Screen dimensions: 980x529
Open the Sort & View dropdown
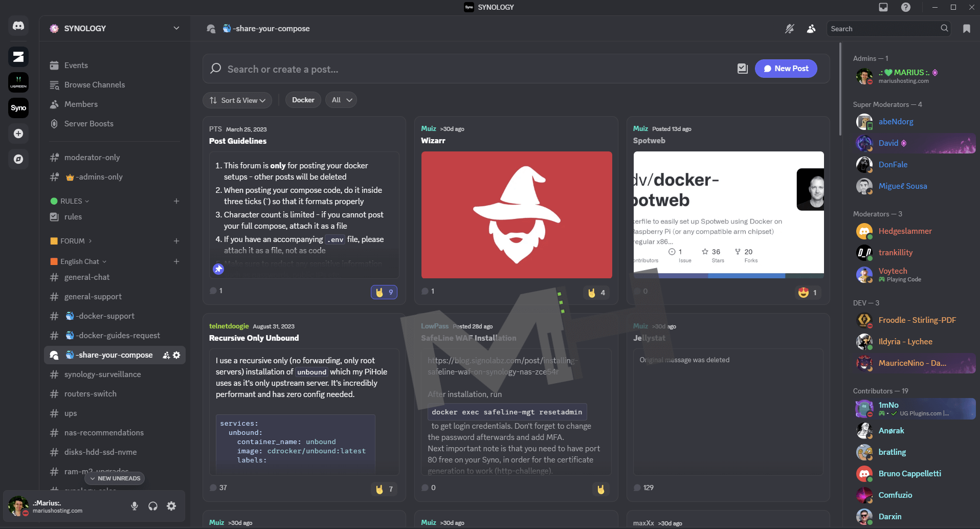click(238, 100)
